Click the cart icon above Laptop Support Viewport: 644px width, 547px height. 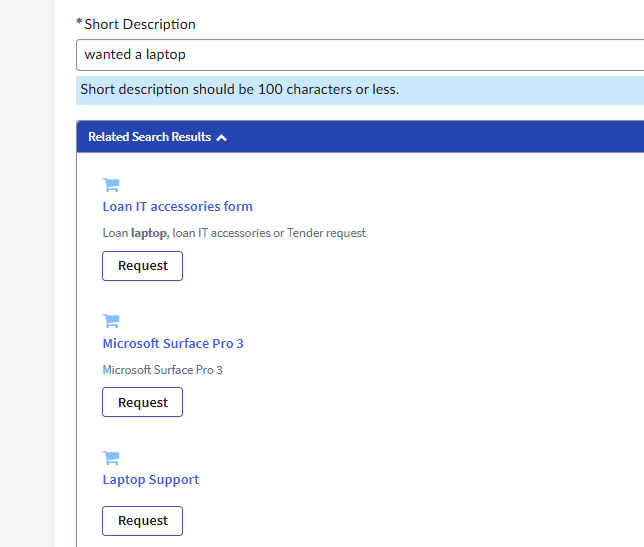pyautogui.click(x=111, y=458)
